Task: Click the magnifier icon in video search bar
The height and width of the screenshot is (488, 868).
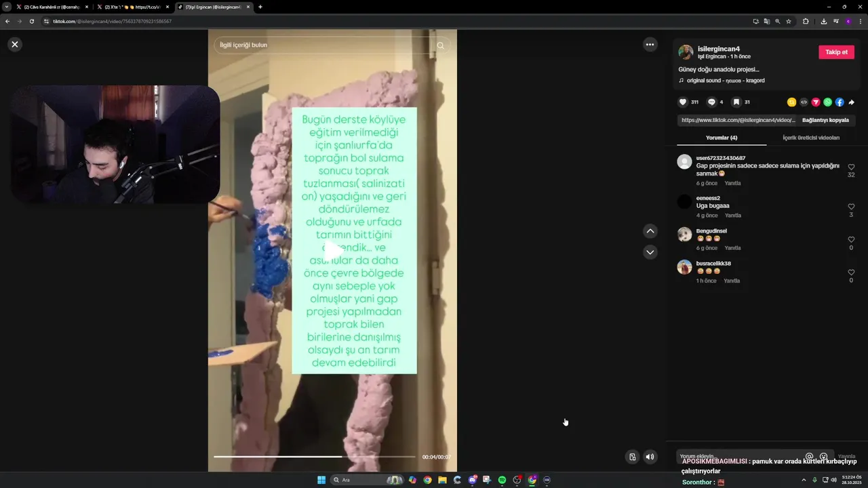Action: pyautogui.click(x=440, y=45)
